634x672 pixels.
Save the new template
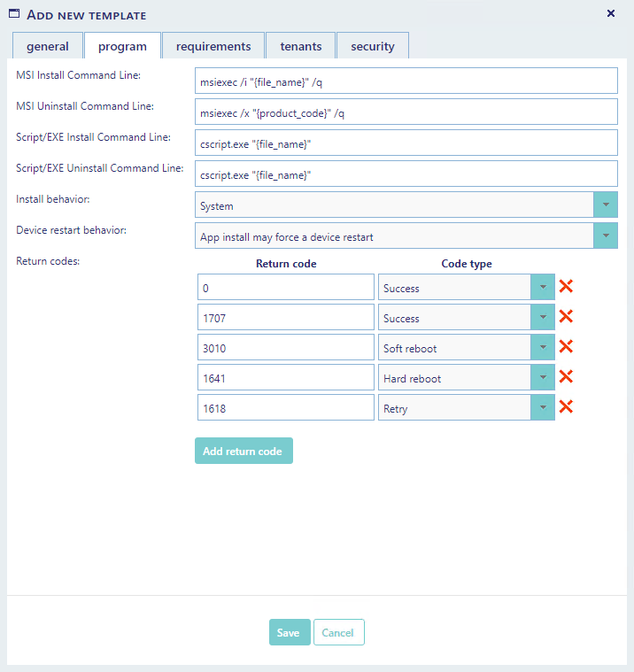tap(289, 632)
